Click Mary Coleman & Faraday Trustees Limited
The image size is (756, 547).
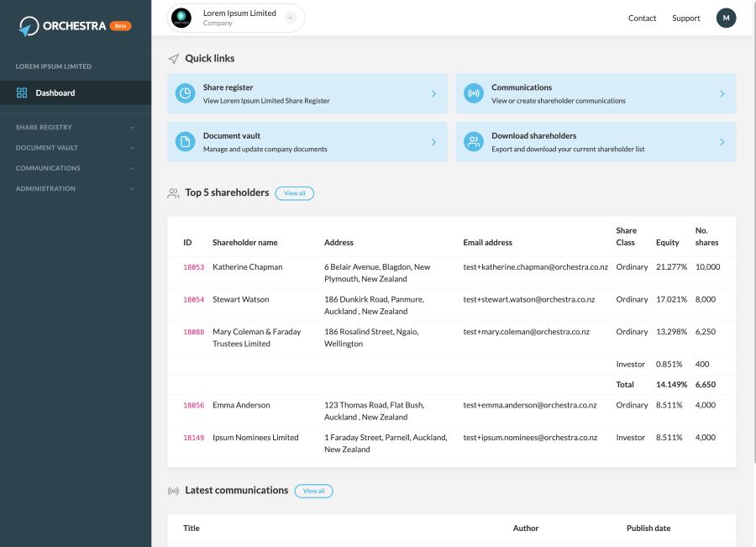pyautogui.click(x=256, y=338)
